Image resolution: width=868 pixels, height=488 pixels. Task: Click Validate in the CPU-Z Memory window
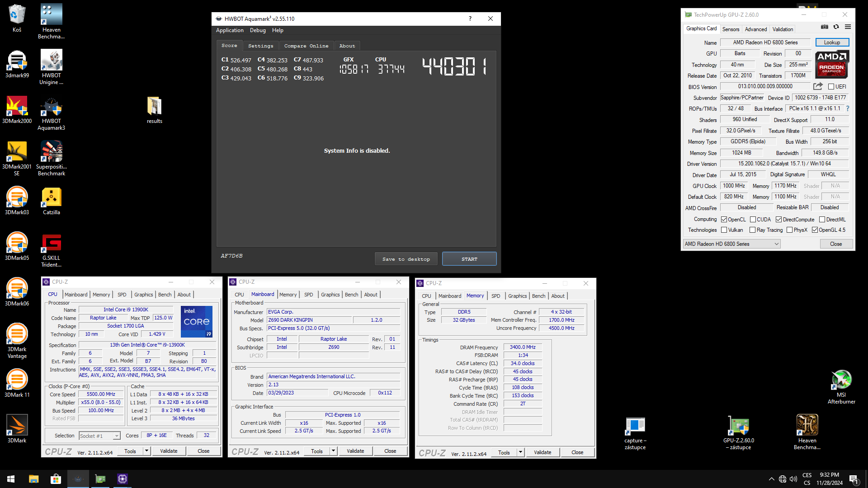click(542, 452)
